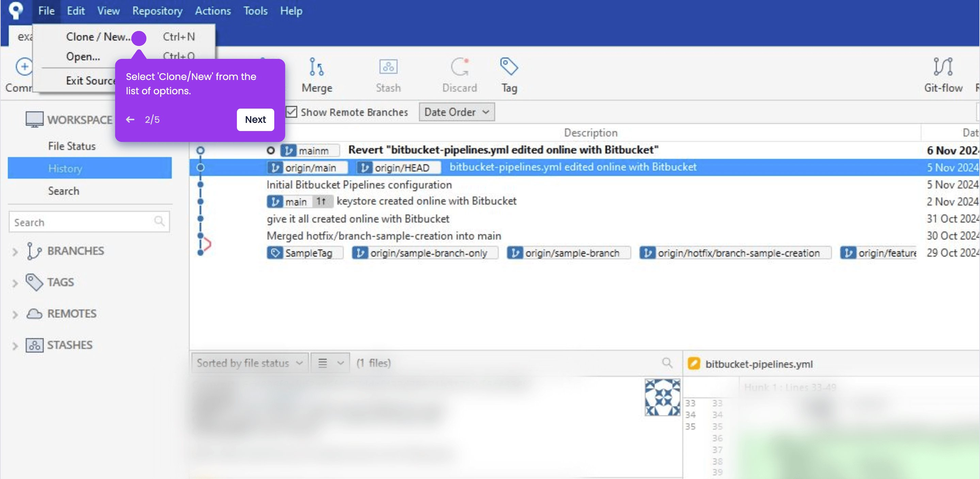Viewport: 980px width, 479px height.
Task: Select Merged hotfix/branch-sample-creation into main commit
Action: (x=383, y=236)
